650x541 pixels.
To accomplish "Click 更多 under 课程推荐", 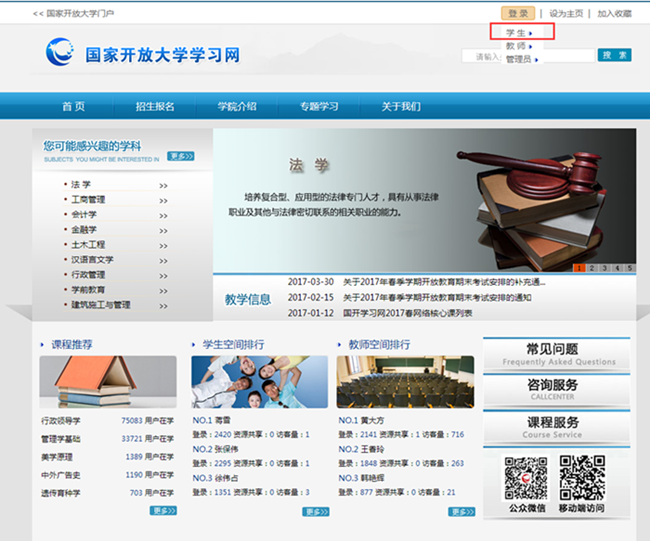I will tap(163, 511).
